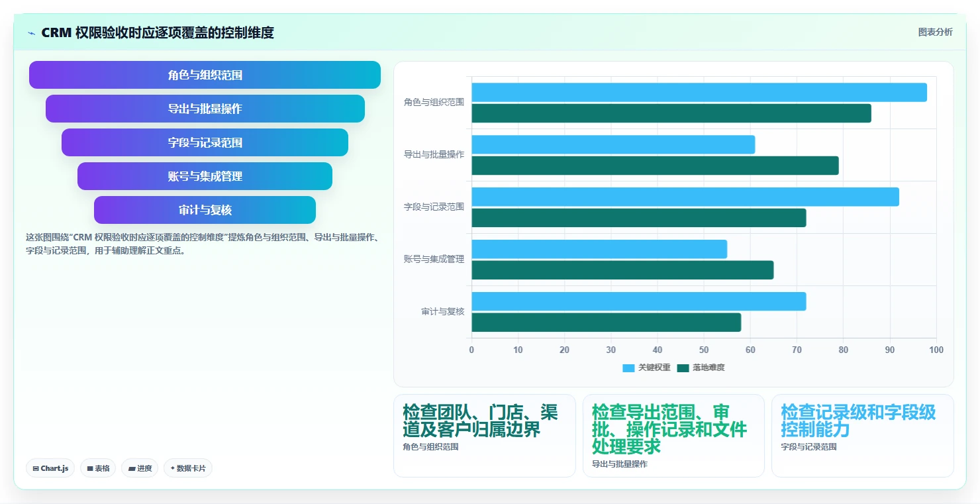Click the dark green 落地难度 legend swatch

tap(683, 368)
